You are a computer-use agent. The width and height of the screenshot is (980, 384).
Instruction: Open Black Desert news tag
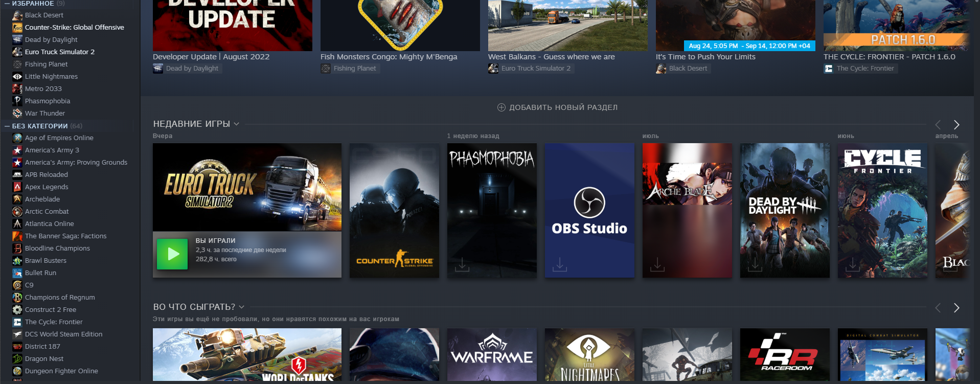coord(683,69)
